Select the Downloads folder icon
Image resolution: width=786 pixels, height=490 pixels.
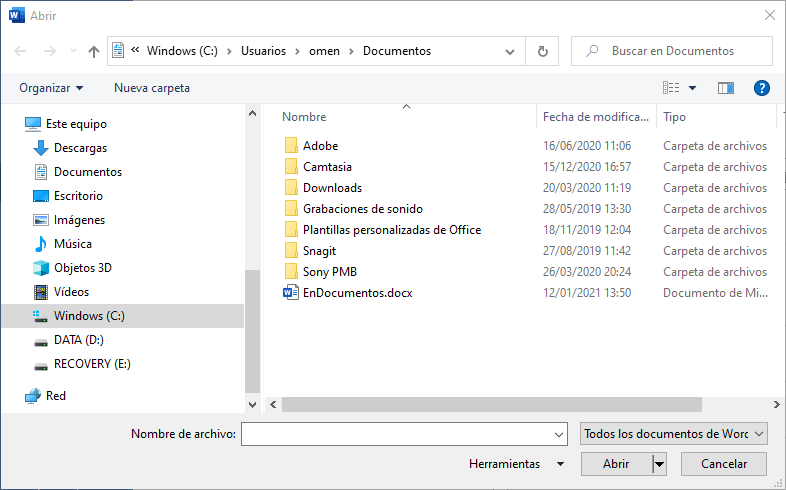pyautogui.click(x=291, y=187)
